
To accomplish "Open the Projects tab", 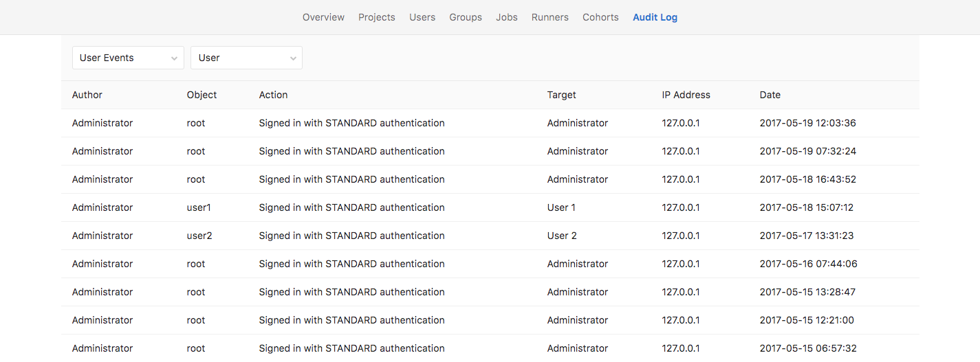I will 376,17.
